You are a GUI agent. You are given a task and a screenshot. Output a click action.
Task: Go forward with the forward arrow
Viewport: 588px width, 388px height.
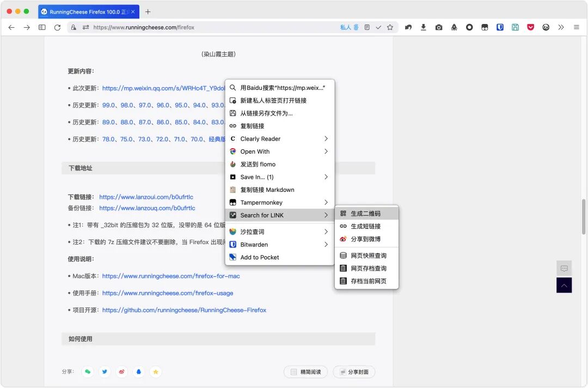coord(27,27)
